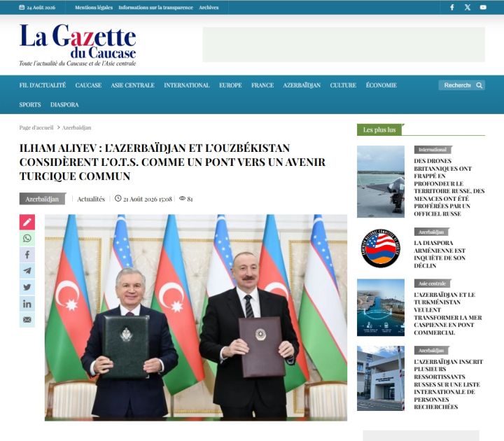This screenshot has width=504, height=441.
Task: Click Azerbaïdjan tag above wanted list headline
Action: [x=431, y=351]
